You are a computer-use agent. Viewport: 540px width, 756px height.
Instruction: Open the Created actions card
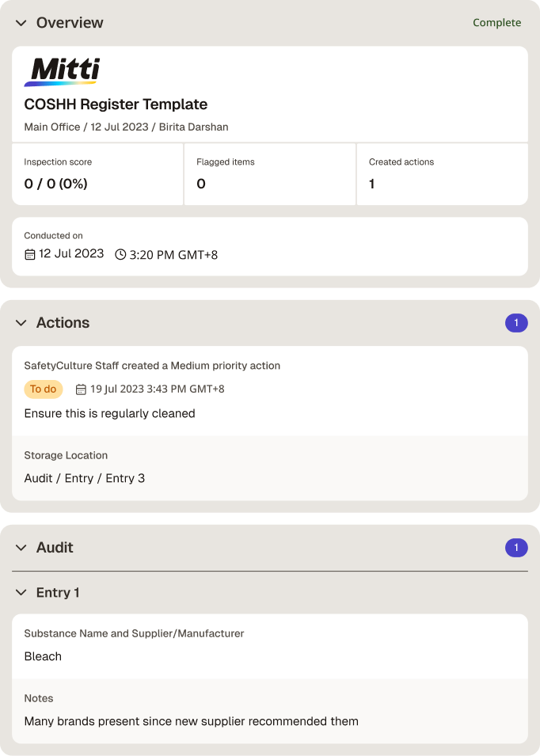pyautogui.click(x=443, y=174)
